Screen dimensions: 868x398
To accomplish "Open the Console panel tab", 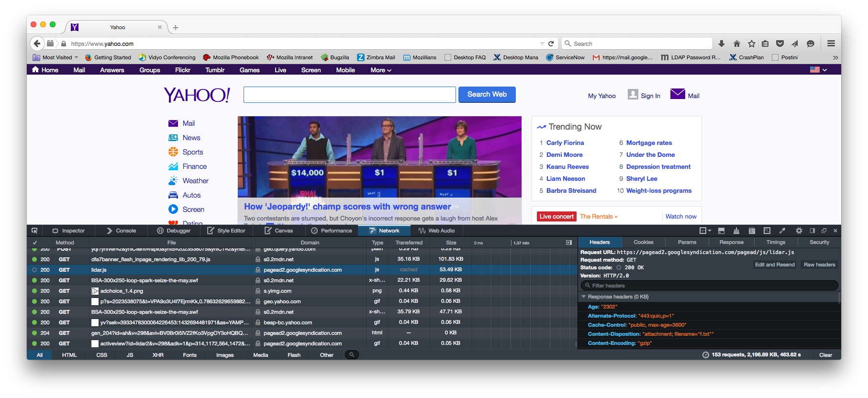I will point(122,231).
